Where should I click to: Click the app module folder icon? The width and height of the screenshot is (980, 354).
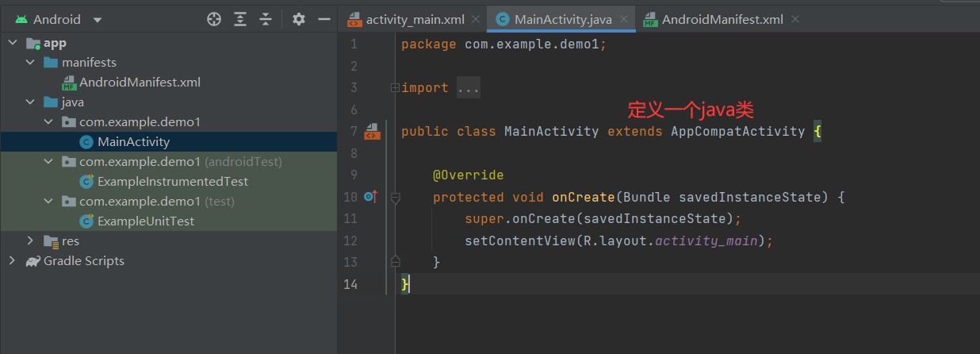tap(33, 43)
